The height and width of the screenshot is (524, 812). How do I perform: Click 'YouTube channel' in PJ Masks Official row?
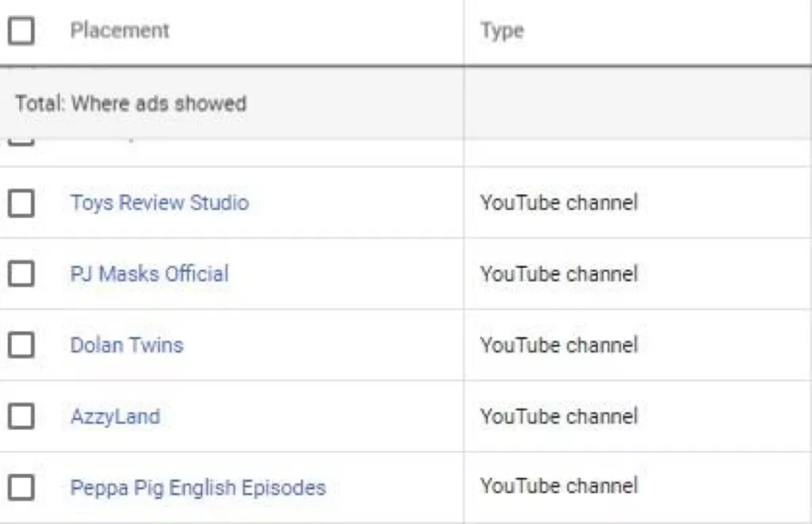559,274
